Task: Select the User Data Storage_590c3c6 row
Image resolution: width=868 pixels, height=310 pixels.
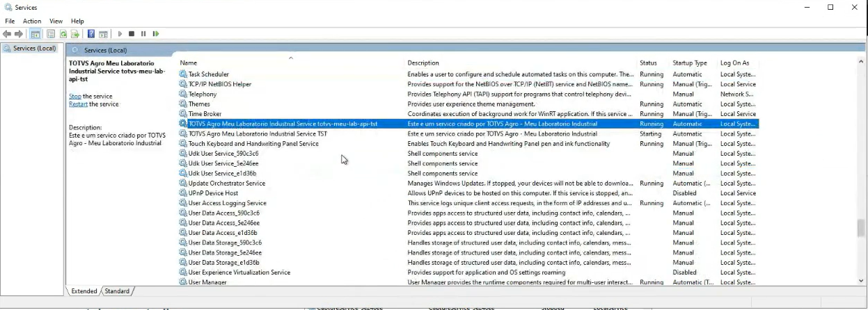Action: 468,243
